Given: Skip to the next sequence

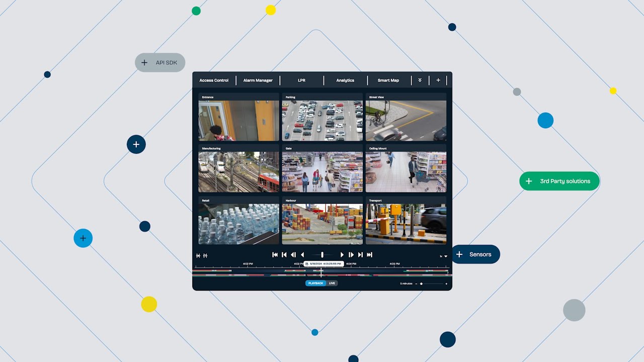Looking at the screenshot, I should pyautogui.click(x=360, y=255).
